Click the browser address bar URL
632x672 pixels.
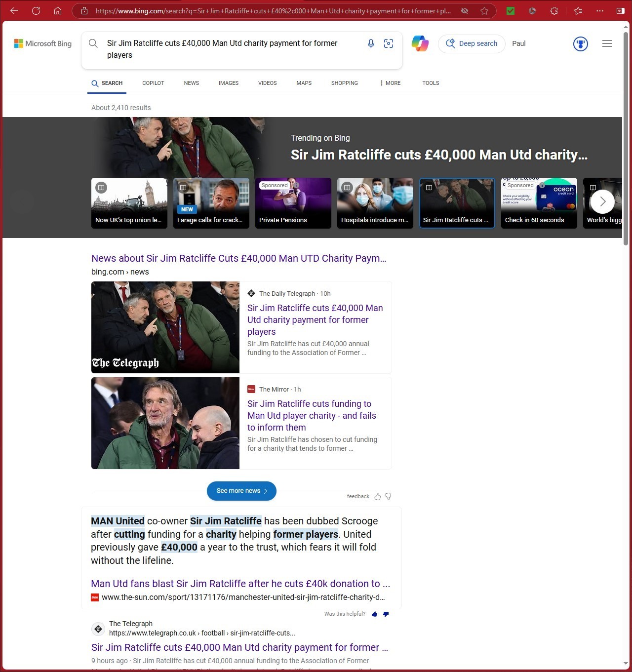coord(273,11)
